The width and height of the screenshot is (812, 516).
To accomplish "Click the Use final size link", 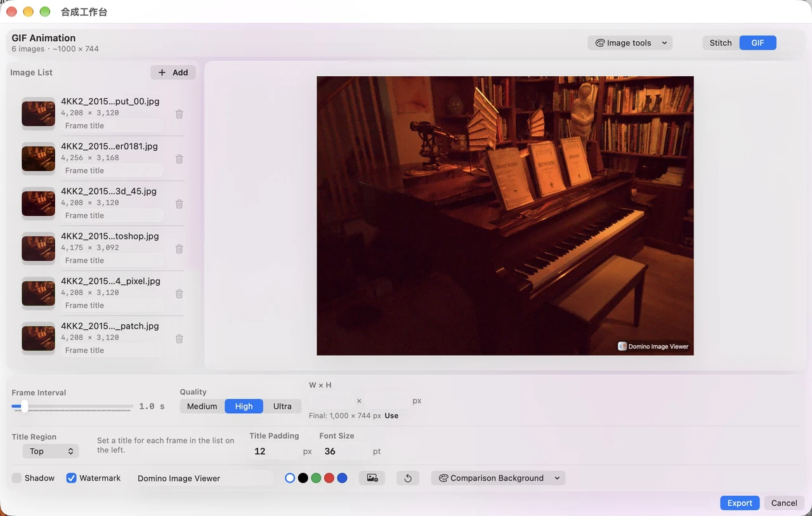I will pos(391,416).
